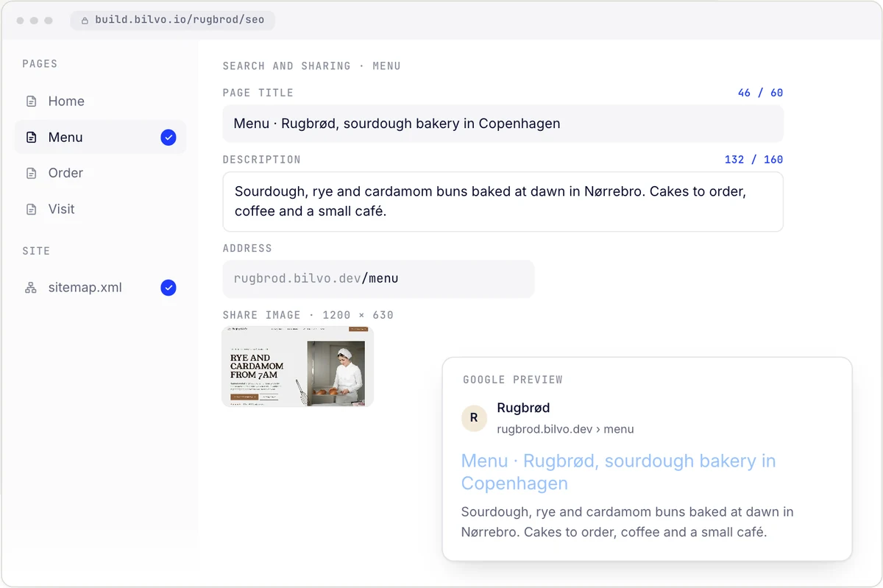Click the Page Title input field
The height and width of the screenshot is (588, 883).
click(503, 124)
